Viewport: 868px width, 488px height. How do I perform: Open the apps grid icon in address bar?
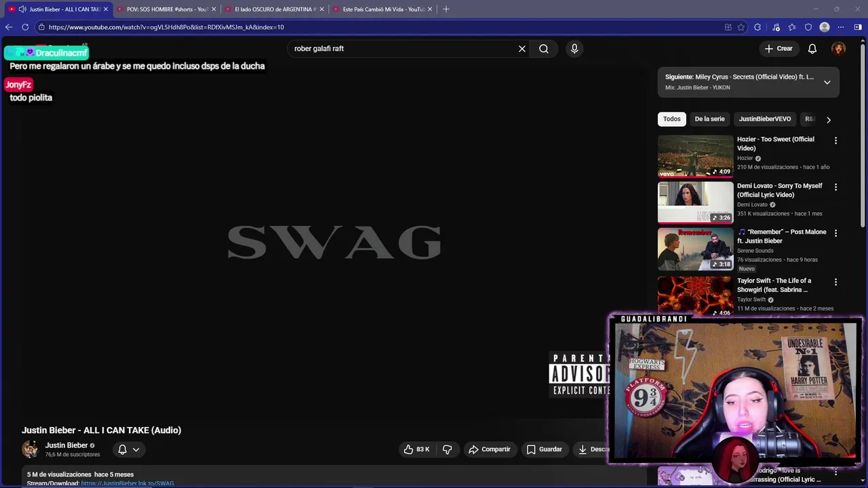pyautogui.click(x=728, y=27)
